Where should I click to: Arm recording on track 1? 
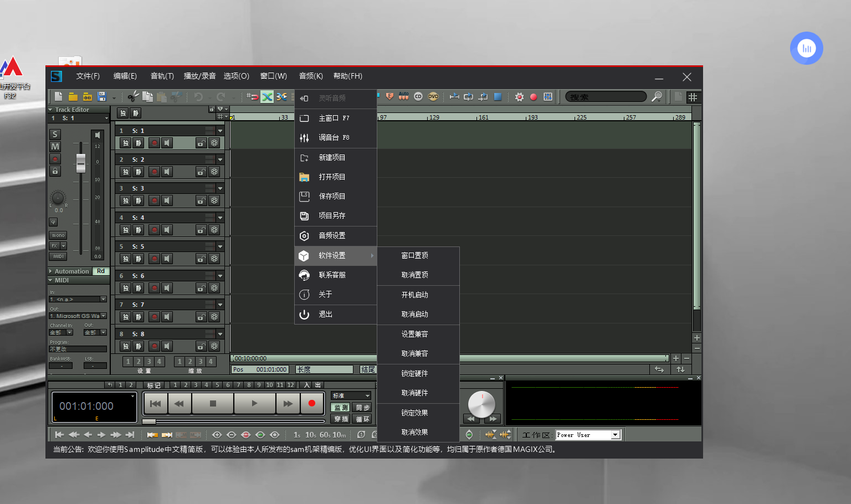point(155,143)
